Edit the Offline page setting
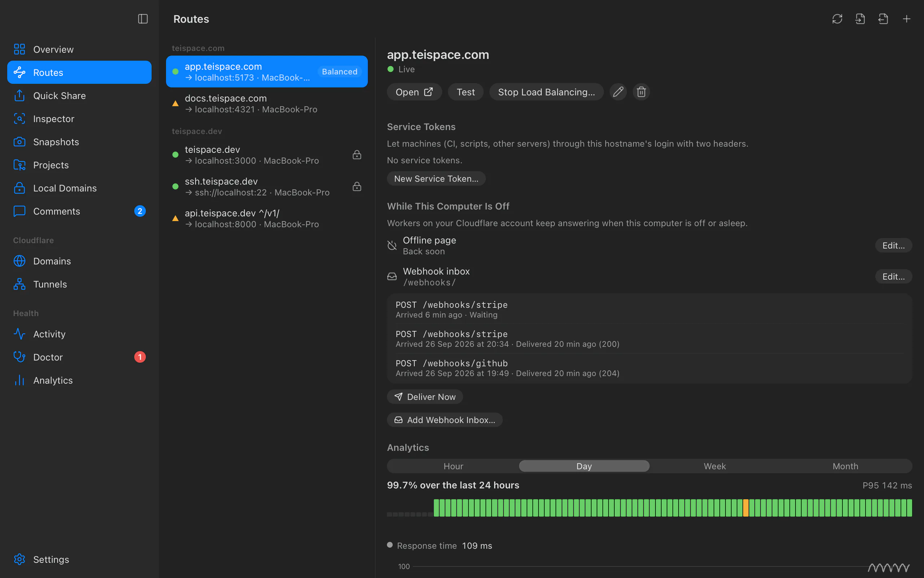This screenshot has height=578, width=924. pos(893,245)
